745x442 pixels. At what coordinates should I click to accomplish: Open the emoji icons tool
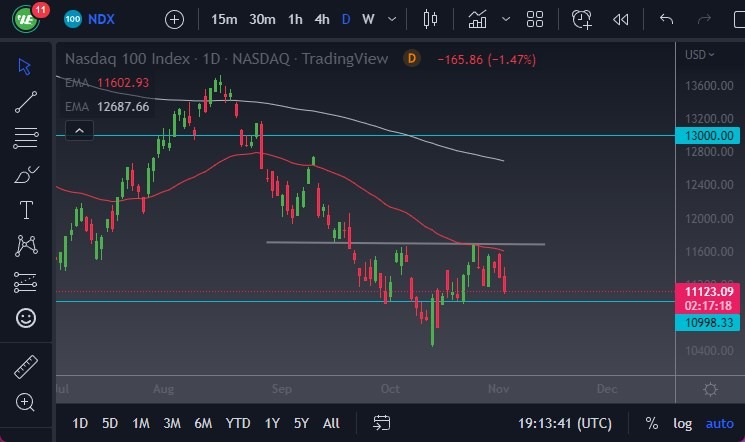(x=26, y=317)
